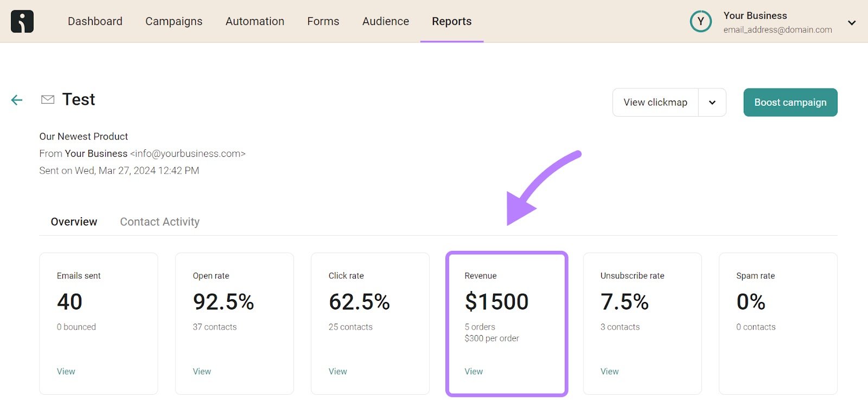Click the Sent on Wed, Mar 27 date
The width and height of the screenshot is (868, 410).
[119, 171]
